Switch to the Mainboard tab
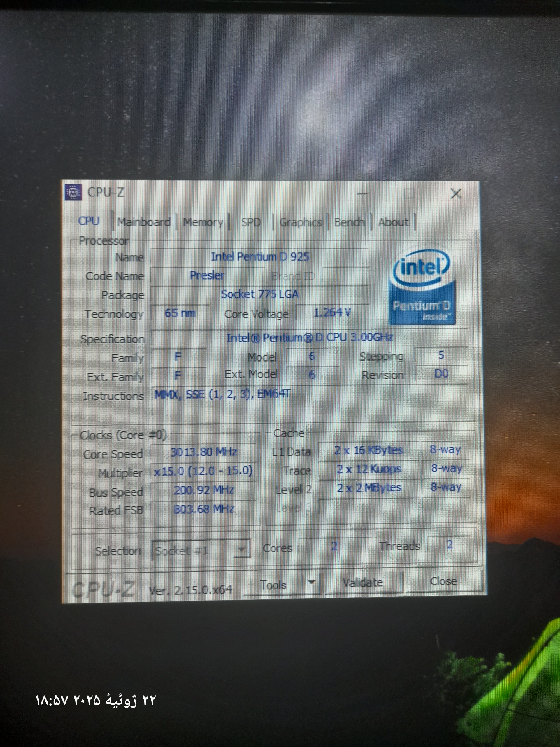Image resolution: width=560 pixels, height=747 pixels. click(144, 222)
